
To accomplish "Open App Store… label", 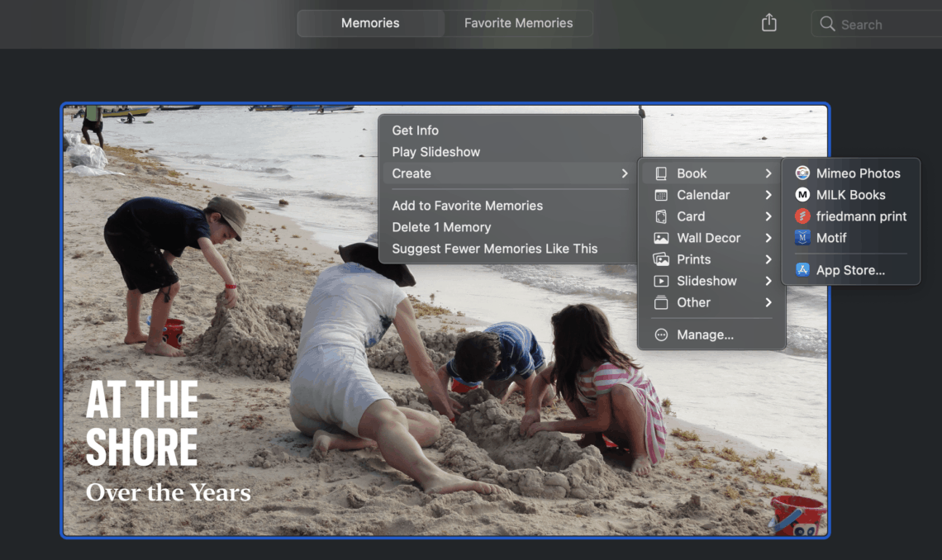I will tap(850, 270).
